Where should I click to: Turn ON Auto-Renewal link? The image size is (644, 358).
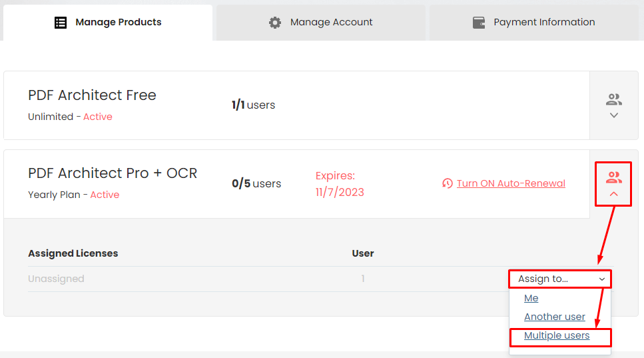click(511, 183)
